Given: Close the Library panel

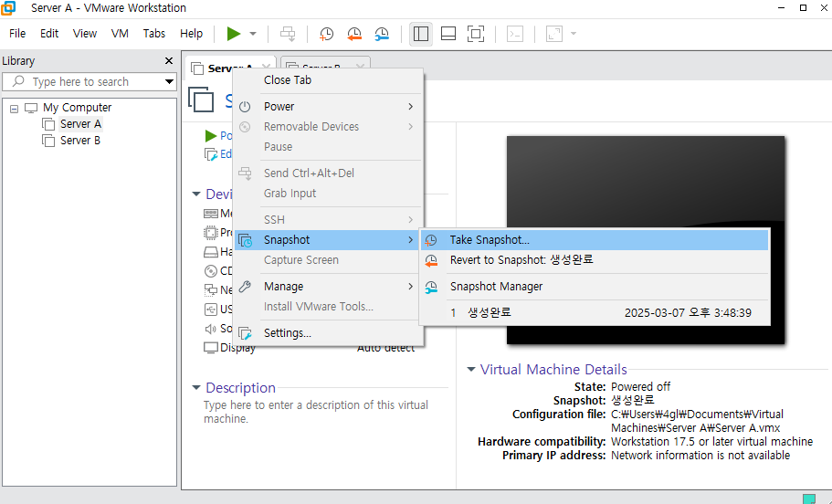Looking at the screenshot, I should click(x=169, y=61).
